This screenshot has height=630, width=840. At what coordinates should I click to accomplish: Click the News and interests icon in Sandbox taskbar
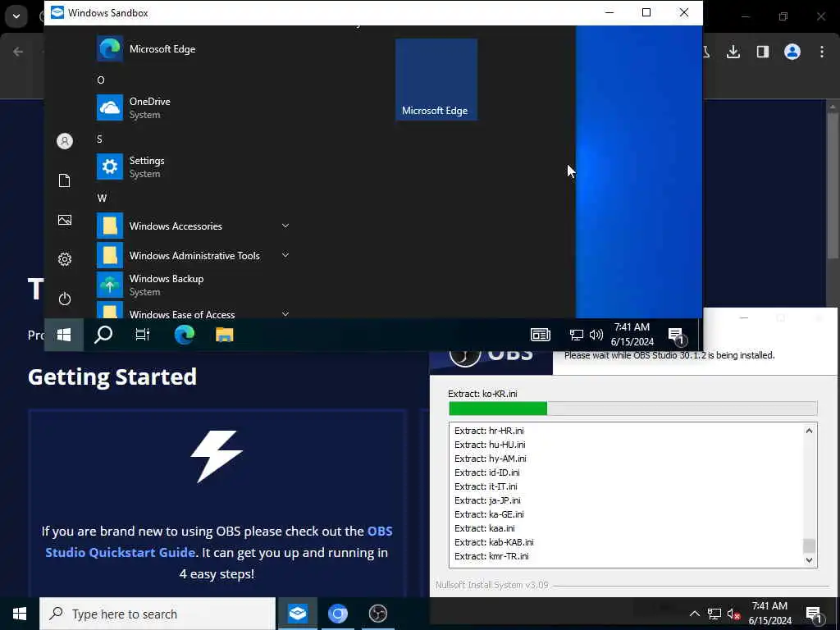(x=541, y=335)
